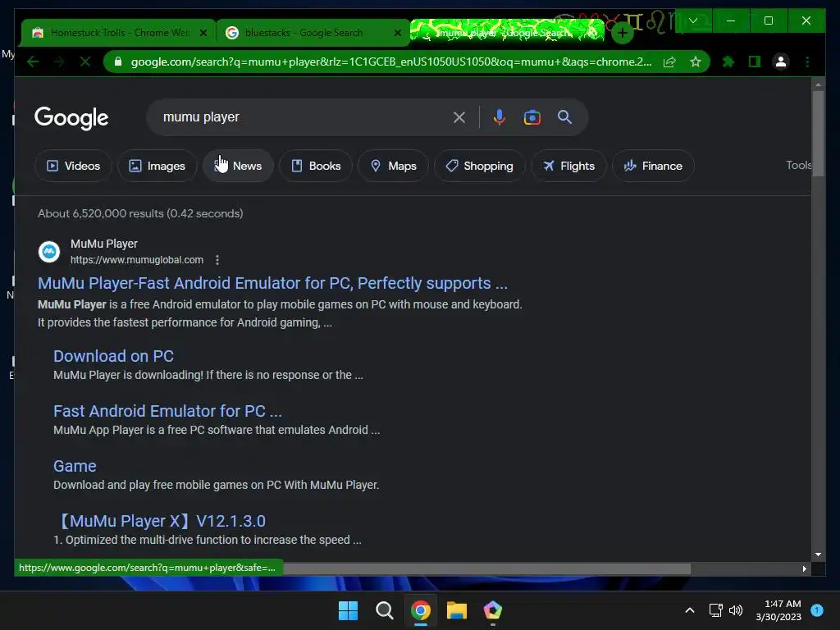Close the Homestuck Trolls tab

203,33
